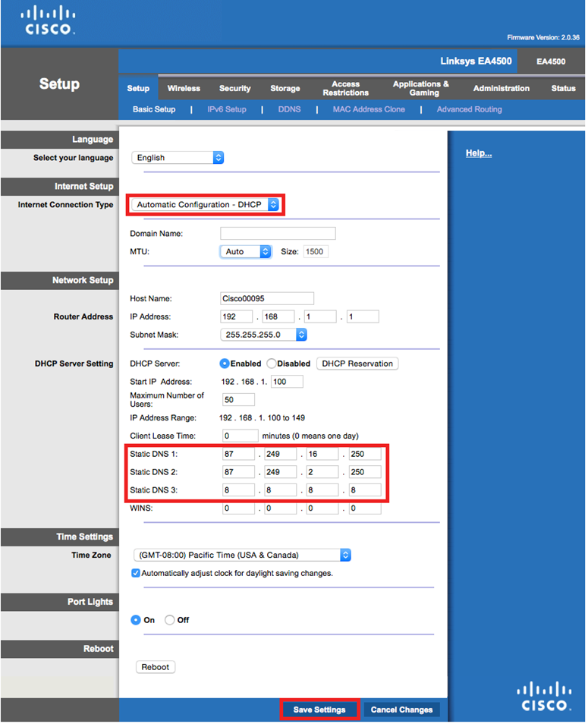Switch to the Storage tab
Screen dimensions: 588x724
tap(285, 88)
